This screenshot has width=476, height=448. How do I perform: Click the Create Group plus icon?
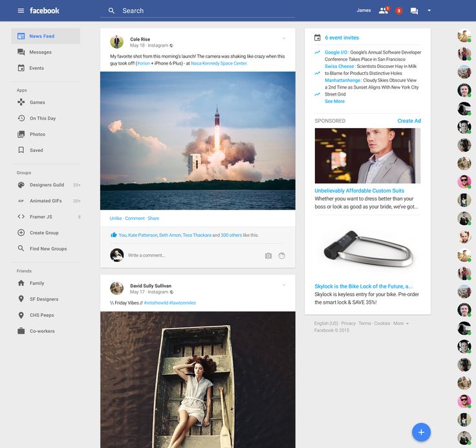point(21,233)
